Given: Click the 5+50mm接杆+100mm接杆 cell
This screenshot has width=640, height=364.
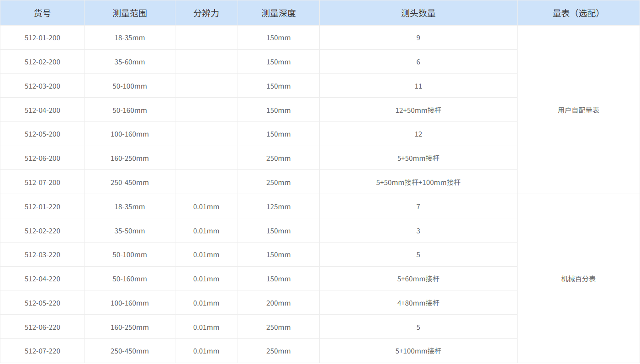Looking at the screenshot, I should tap(418, 182).
